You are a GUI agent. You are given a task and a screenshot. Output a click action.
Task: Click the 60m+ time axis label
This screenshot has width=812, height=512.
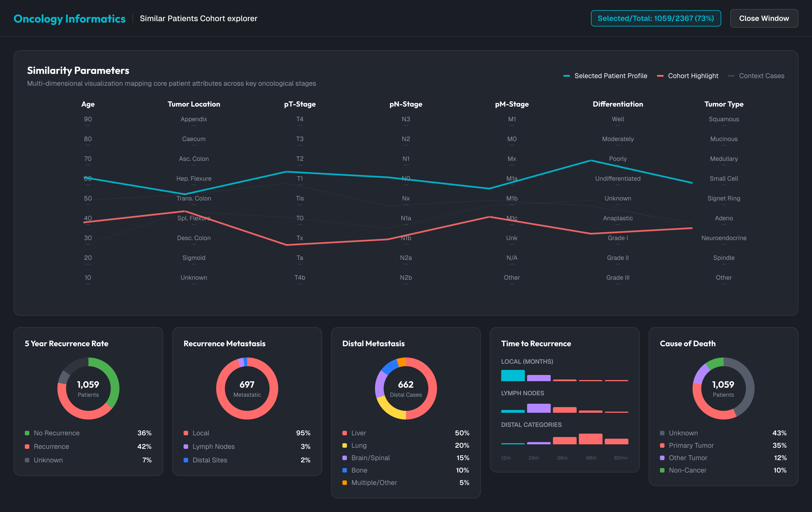click(621, 458)
